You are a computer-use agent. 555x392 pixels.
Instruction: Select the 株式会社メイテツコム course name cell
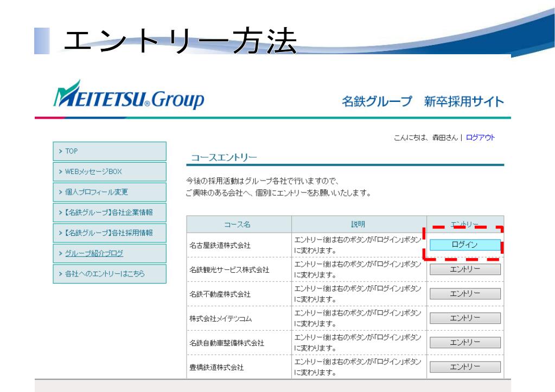pyautogui.click(x=239, y=318)
